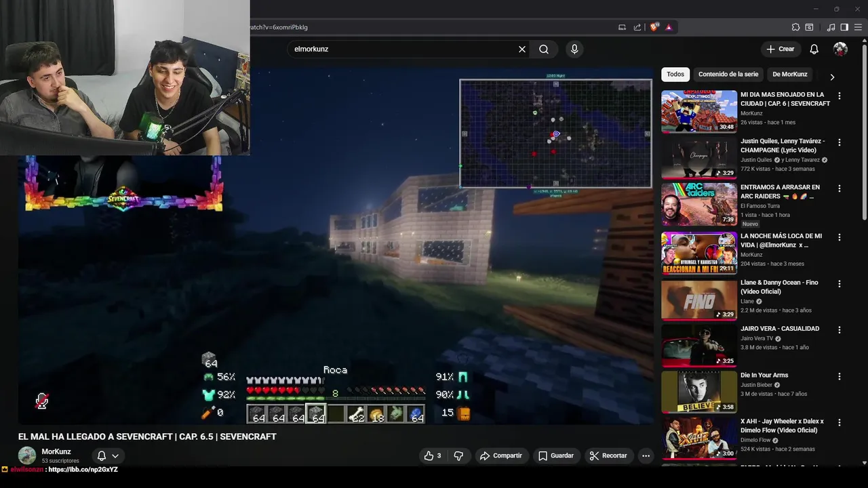Image resolution: width=868 pixels, height=488 pixels.
Task: Click the Brave Shields lion icon
Action: [654, 27]
